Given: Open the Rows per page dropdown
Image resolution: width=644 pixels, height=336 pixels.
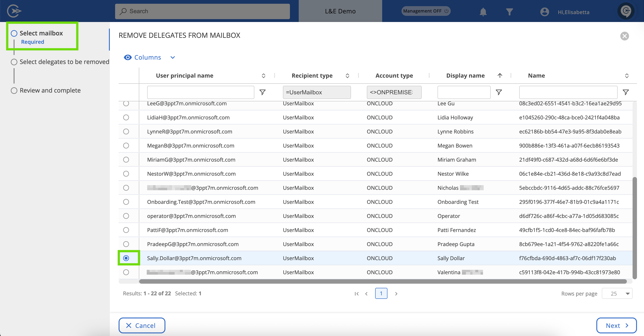Looking at the screenshot, I should 617,293.
